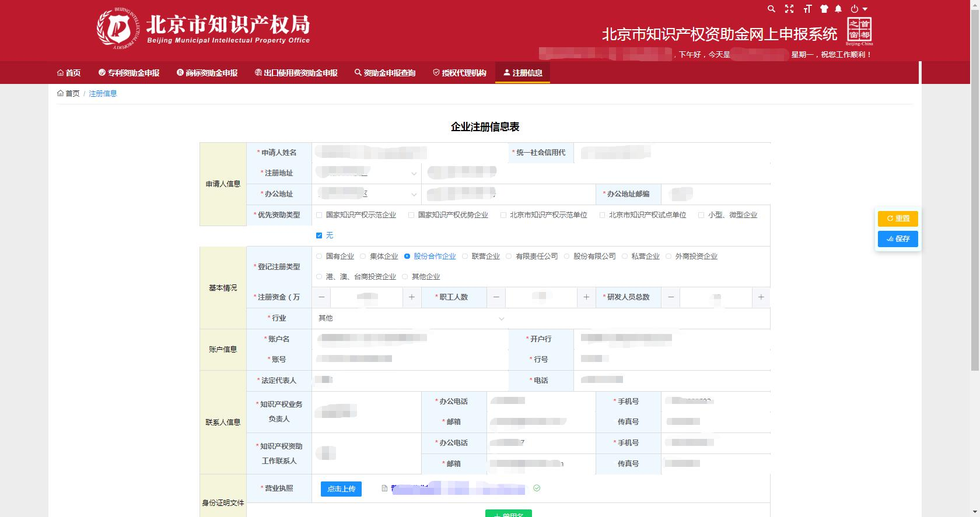The height and width of the screenshot is (517, 980).
Task: Open the 商标资助金申报 tab
Action: point(207,73)
